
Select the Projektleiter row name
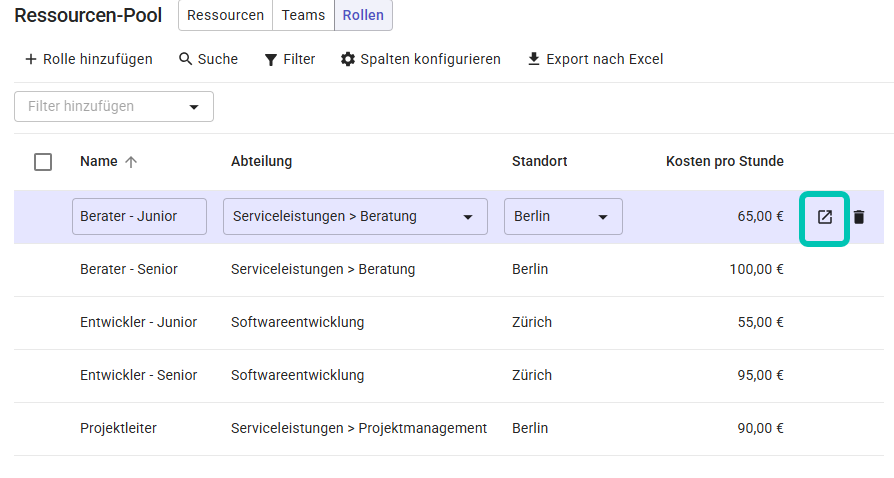[118, 428]
